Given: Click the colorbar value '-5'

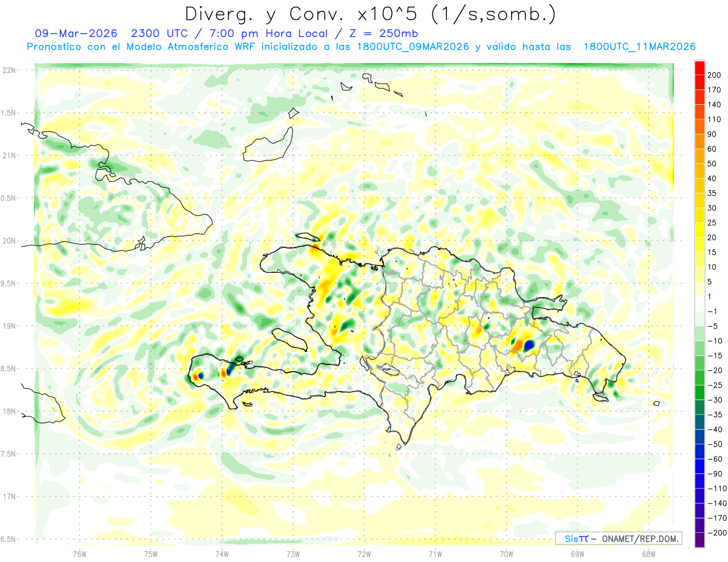Looking at the screenshot, I should [x=712, y=326].
